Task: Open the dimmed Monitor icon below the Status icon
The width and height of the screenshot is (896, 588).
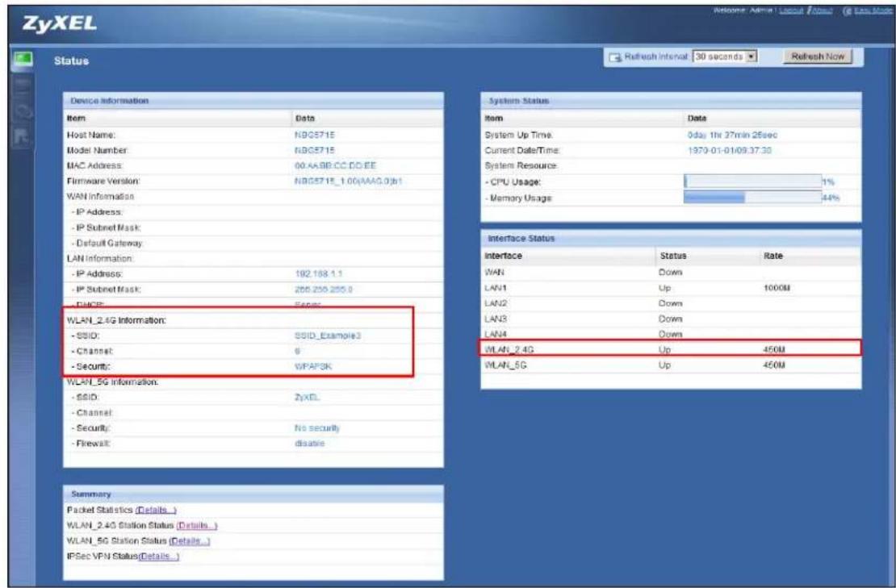Action: pos(23,86)
